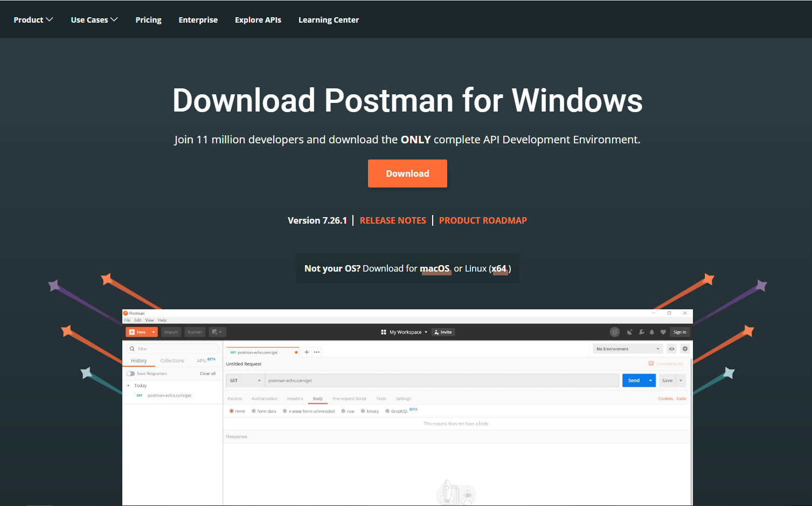
Task: Open the Explore APIs navigation link
Action: tap(258, 20)
